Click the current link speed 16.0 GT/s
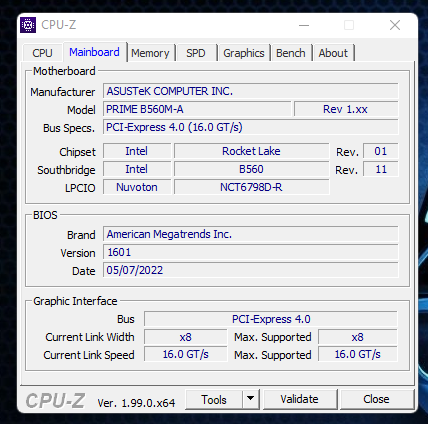Screen dimensions: 428x424 186,355
